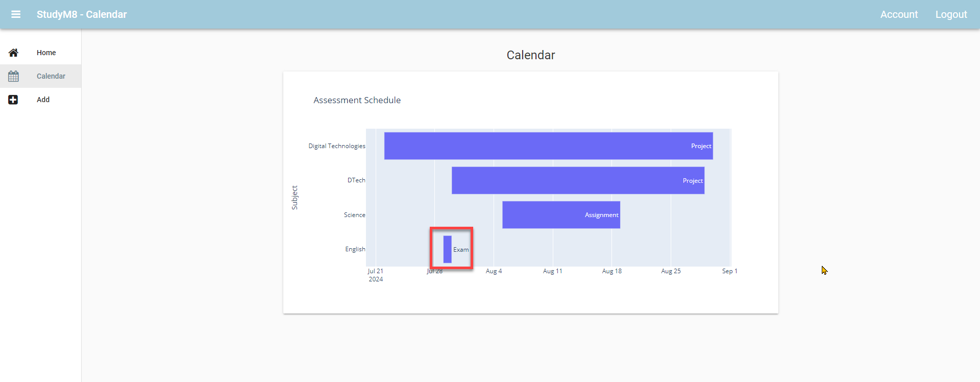
Task: Click Logout in the header
Action: tap(951, 14)
